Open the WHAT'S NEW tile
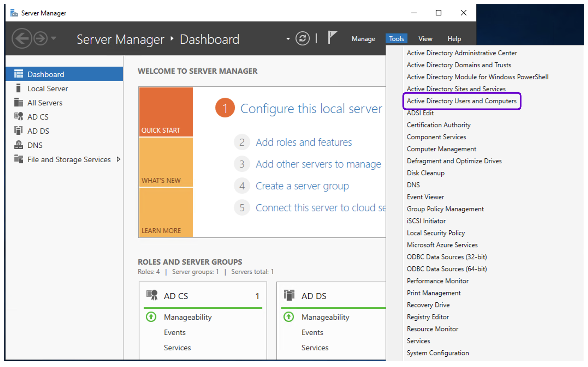588x367 pixels. point(166,162)
